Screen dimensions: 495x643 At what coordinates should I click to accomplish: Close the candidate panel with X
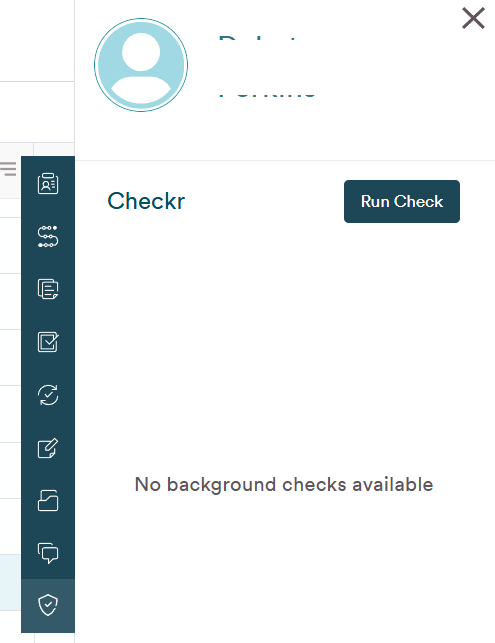click(473, 18)
